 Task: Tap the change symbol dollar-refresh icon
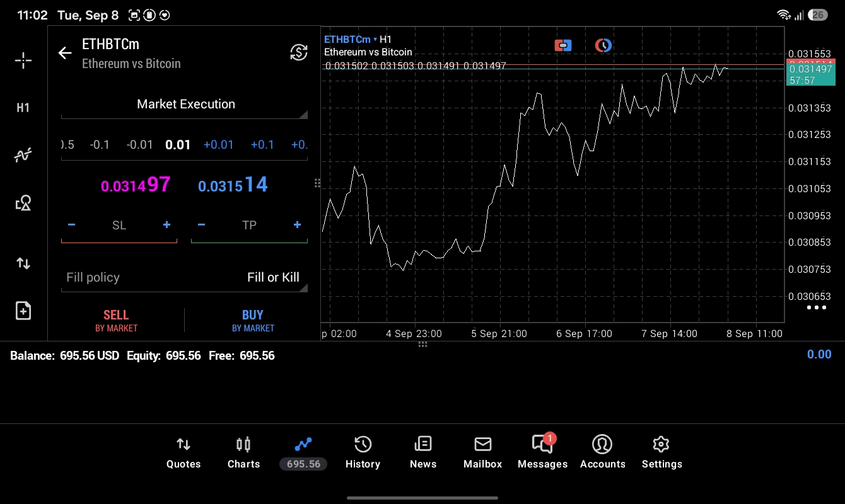tap(299, 52)
